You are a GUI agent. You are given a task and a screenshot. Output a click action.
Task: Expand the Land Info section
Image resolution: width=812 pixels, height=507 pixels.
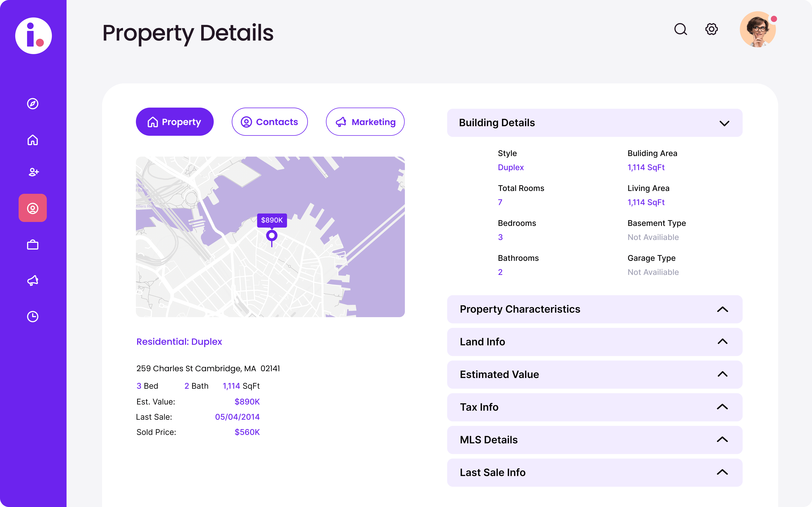point(722,342)
